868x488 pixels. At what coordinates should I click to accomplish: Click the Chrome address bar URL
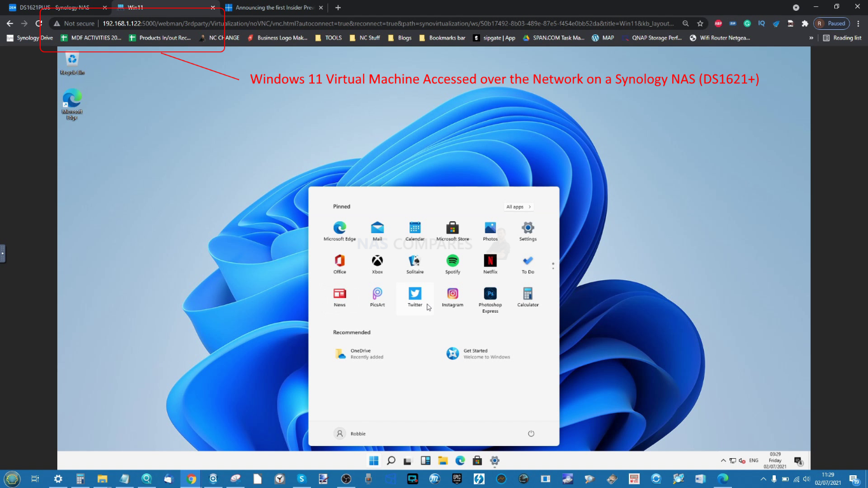388,24
